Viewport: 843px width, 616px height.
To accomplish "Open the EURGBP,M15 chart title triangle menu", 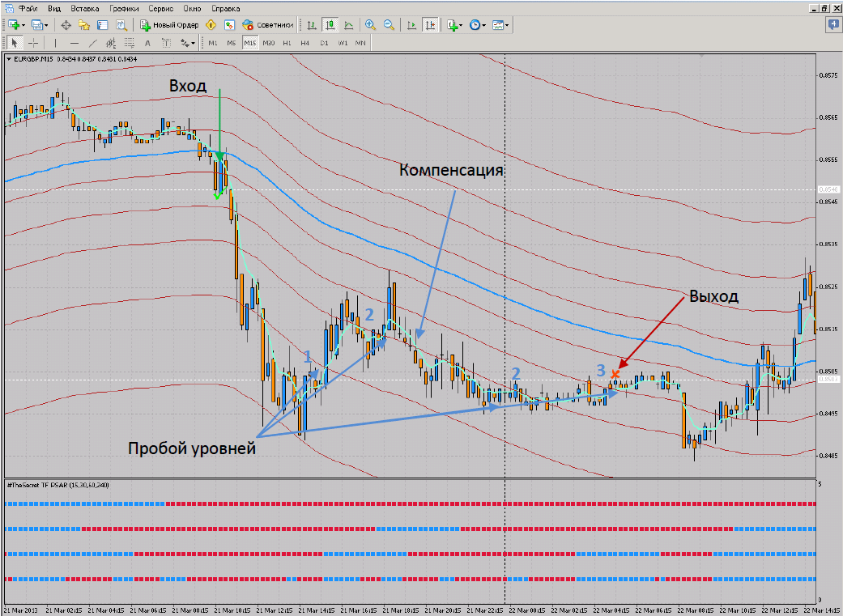I will tap(9, 59).
